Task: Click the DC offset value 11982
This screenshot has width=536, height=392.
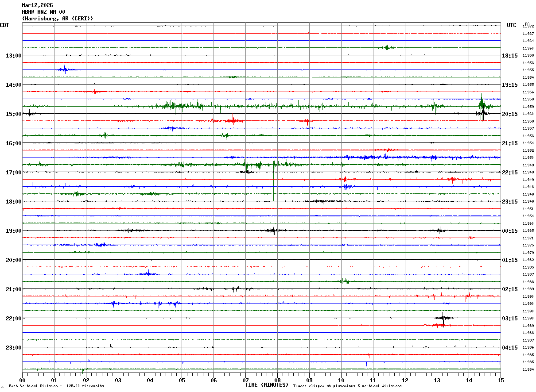Action: coord(528,260)
